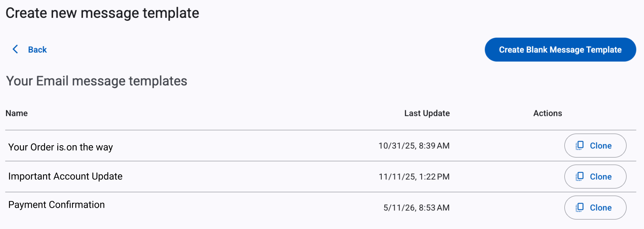The width and height of the screenshot is (644, 229).
Task: Click clone icon for Payment Confirmation row
Action: tap(579, 208)
